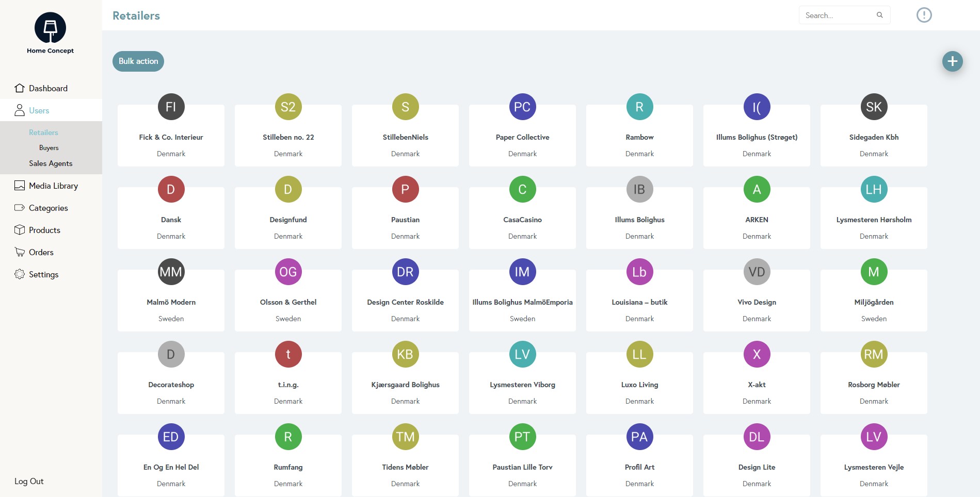
Task: Open the t.i.n.g. retailer card
Action: point(288,383)
